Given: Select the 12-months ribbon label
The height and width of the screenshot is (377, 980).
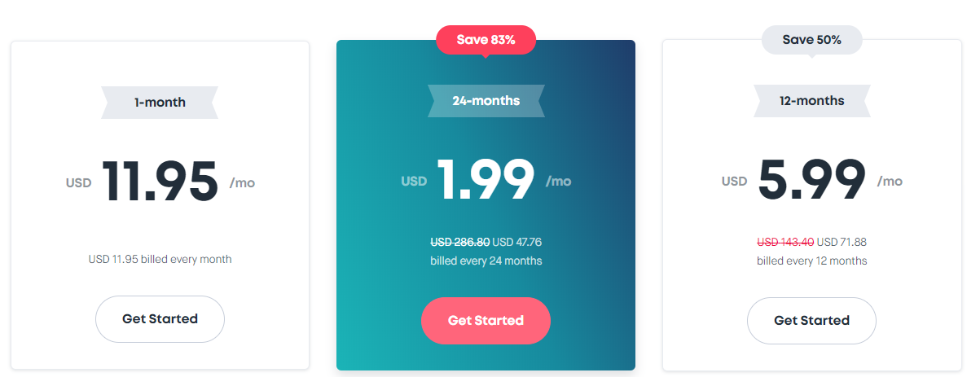Looking at the screenshot, I should [x=811, y=101].
